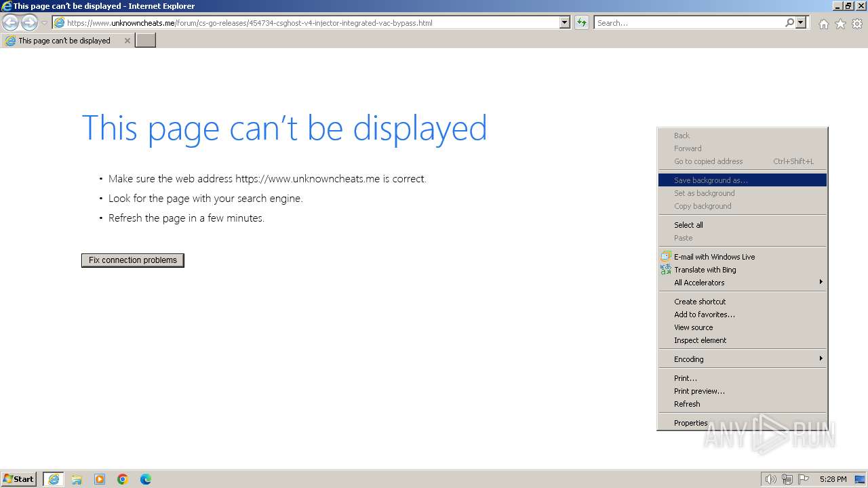The height and width of the screenshot is (488, 868).
Task: Click 'Refresh the page in a few minutes.' text
Action: pyautogui.click(x=186, y=218)
